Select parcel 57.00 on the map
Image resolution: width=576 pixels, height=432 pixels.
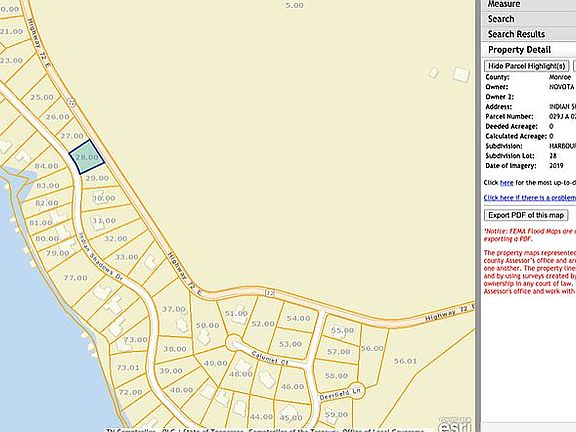[339, 352]
